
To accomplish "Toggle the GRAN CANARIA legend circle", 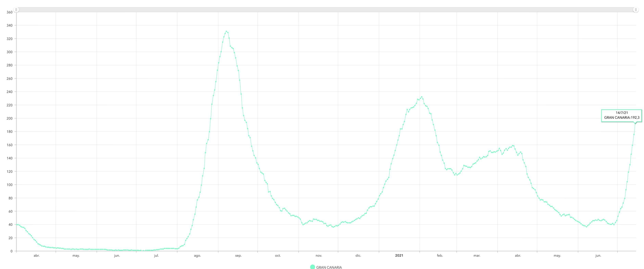I will [x=312, y=267].
